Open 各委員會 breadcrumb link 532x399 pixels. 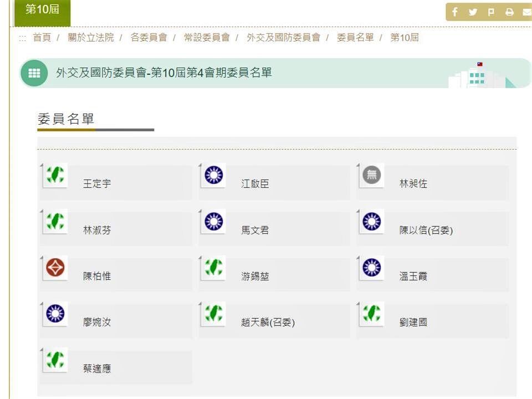click(149, 37)
